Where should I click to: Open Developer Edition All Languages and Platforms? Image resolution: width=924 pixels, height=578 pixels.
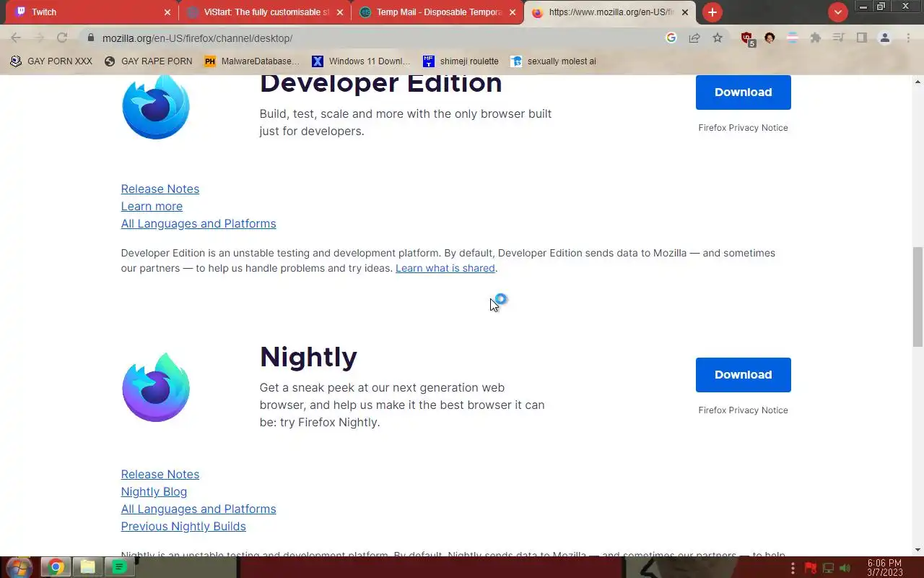click(199, 223)
